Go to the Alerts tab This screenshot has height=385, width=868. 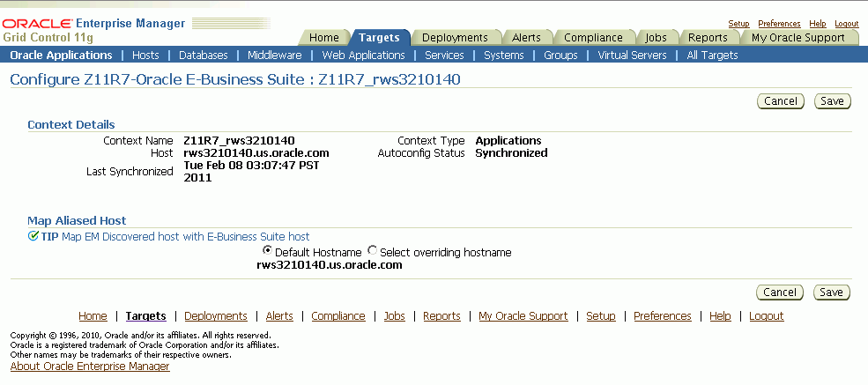point(526,38)
